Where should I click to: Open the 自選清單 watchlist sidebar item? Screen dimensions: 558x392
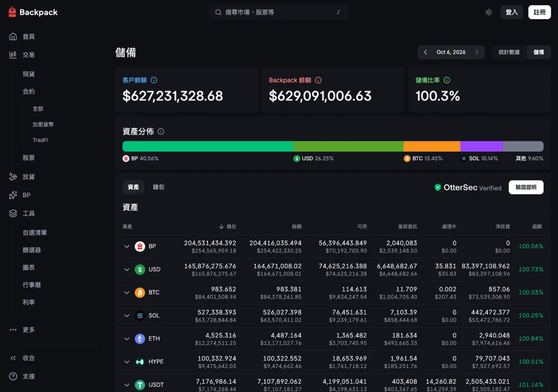tap(35, 233)
